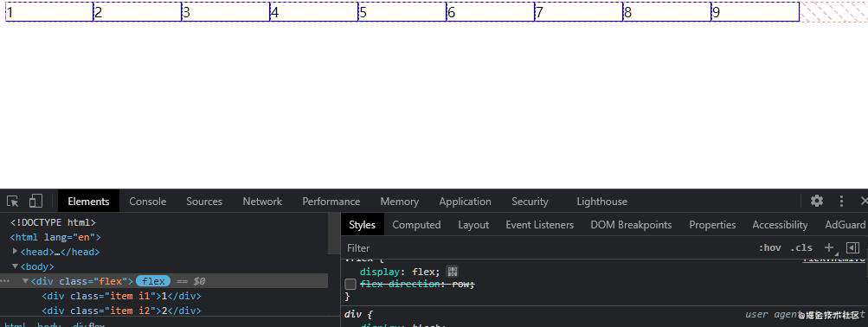Toggle the device toolbar icon
Viewport: 868px width, 327px height.
(x=35, y=201)
